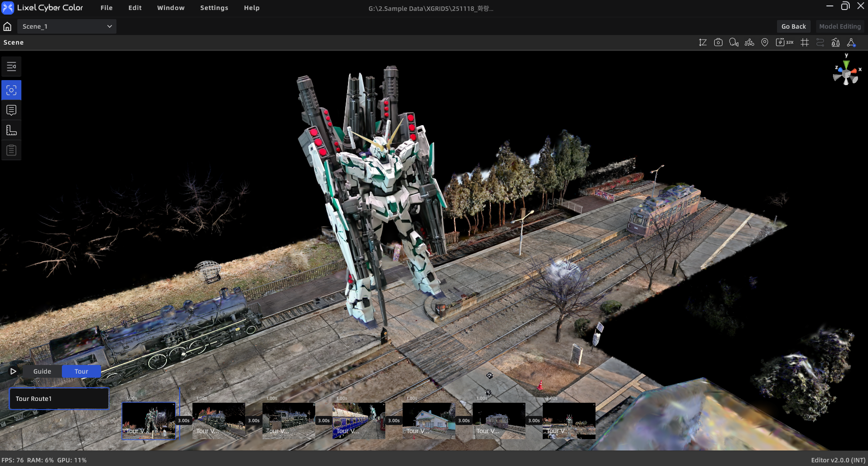This screenshot has height=466, width=868.
Task: Switch to the Guide tab
Action: pos(42,371)
